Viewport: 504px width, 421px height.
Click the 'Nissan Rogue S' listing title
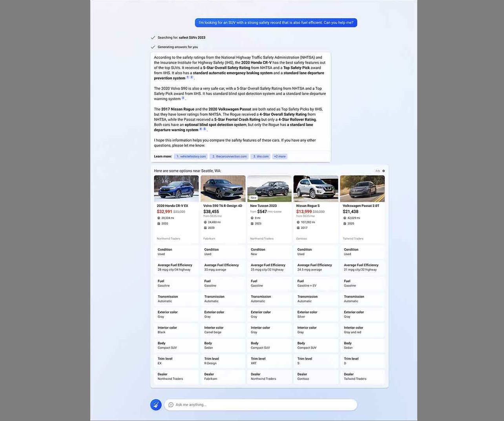coord(308,206)
